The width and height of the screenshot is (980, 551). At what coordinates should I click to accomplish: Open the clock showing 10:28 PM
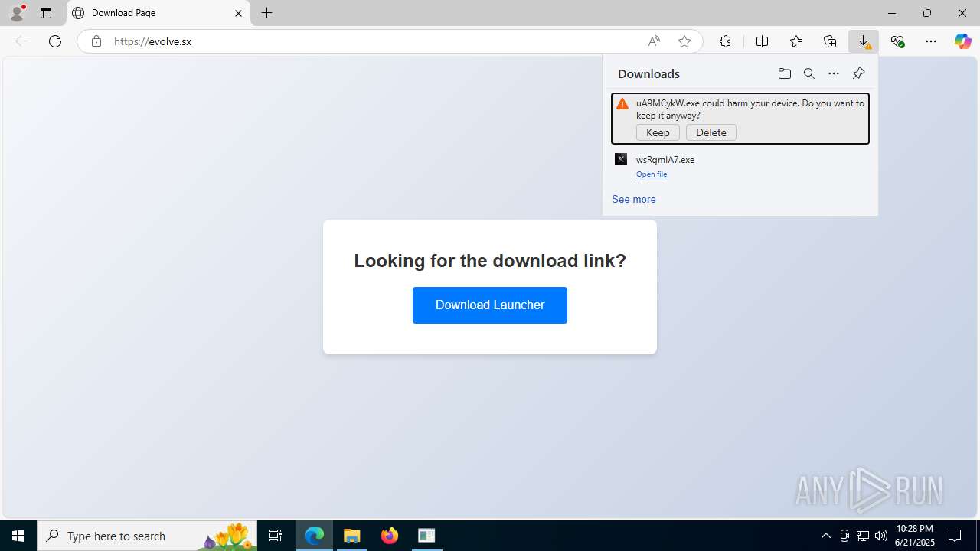pyautogui.click(x=914, y=536)
